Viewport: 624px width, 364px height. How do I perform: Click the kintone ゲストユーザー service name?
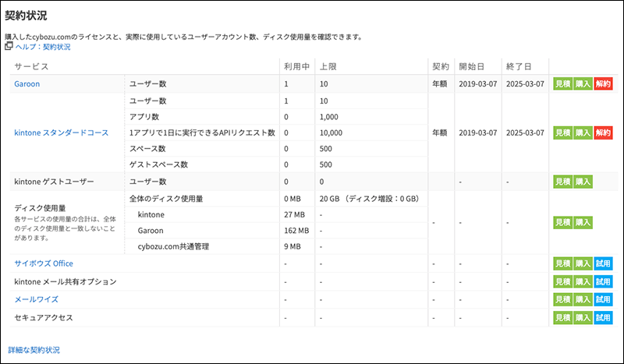tap(54, 182)
